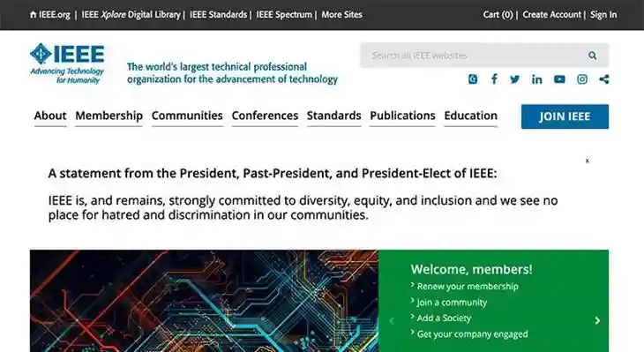This screenshot has width=644, height=352.
Task: Open the Standards menu
Action: click(x=334, y=116)
